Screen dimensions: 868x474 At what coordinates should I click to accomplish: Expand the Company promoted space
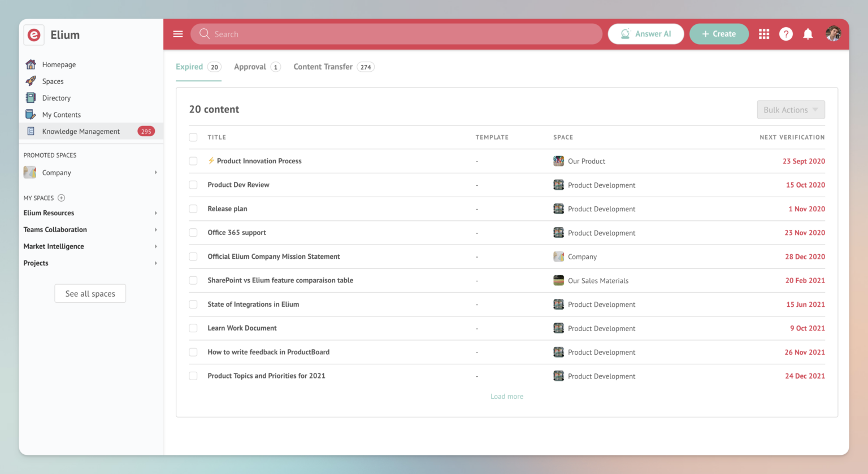pyautogui.click(x=156, y=173)
